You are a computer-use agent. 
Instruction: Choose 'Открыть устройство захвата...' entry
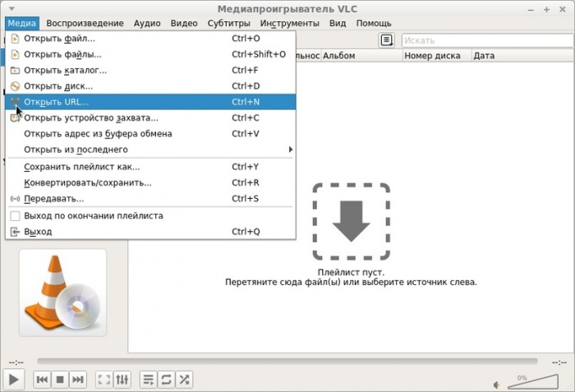(150, 118)
